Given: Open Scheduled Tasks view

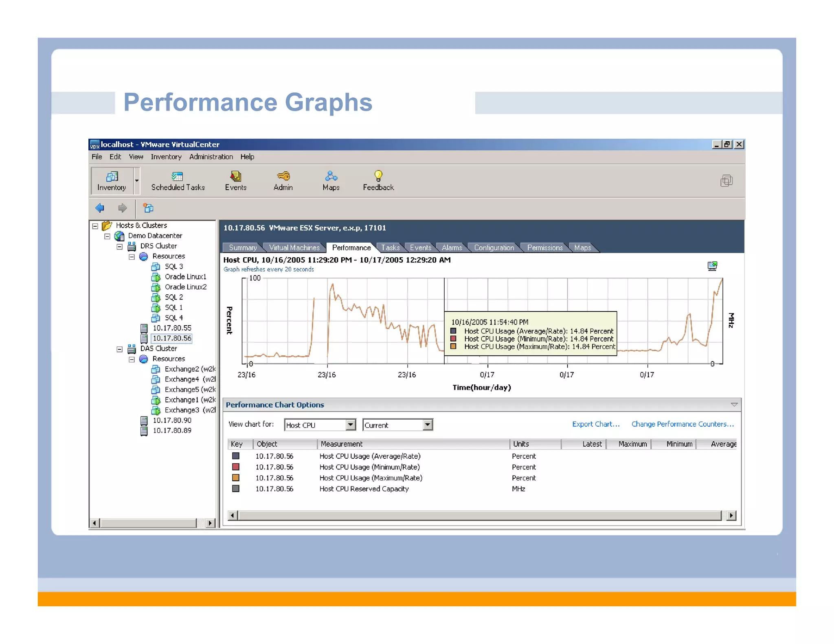Looking at the screenshot, I should 178,181.
